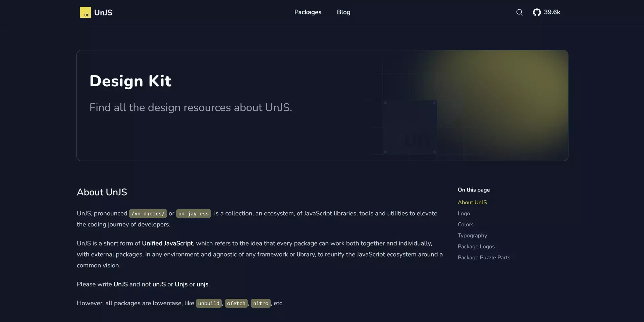Select About UnJS in the page outline

[x=472, y=202]
